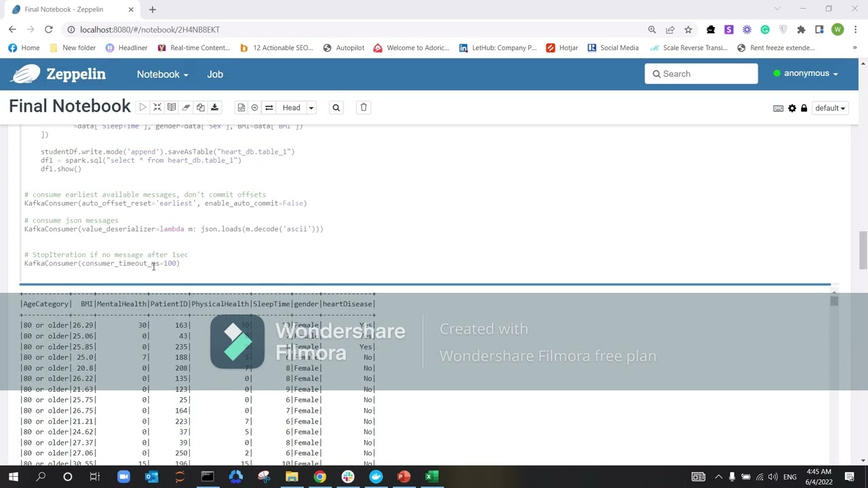Open the Chrome profile avatar W
This screenshot has width=868, height=488.
837,29
